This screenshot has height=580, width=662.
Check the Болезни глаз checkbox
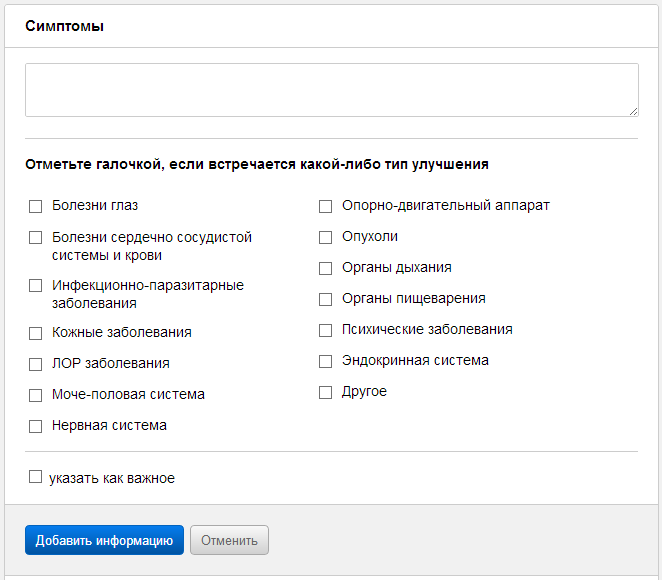(35, 206)
